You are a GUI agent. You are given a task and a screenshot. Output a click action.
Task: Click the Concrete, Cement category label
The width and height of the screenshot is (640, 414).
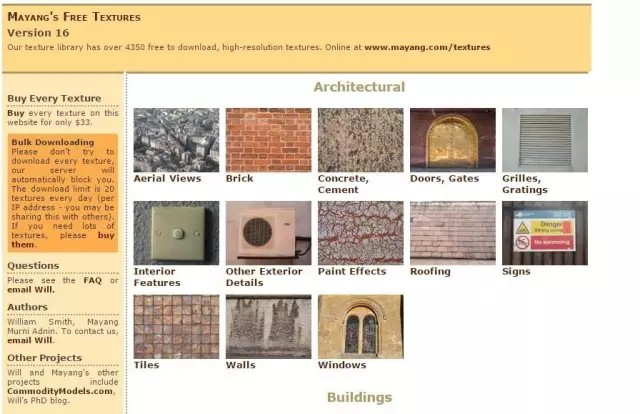click(343, 184)
